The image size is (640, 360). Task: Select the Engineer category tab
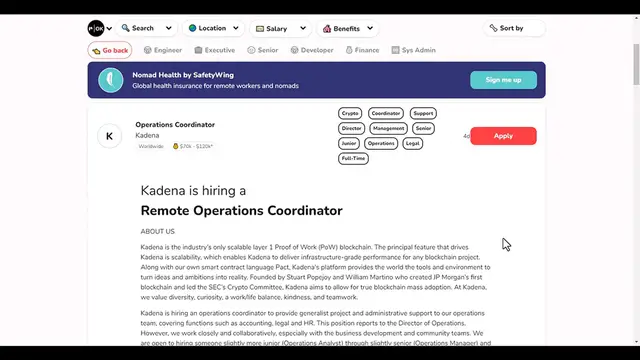point(162,50)
